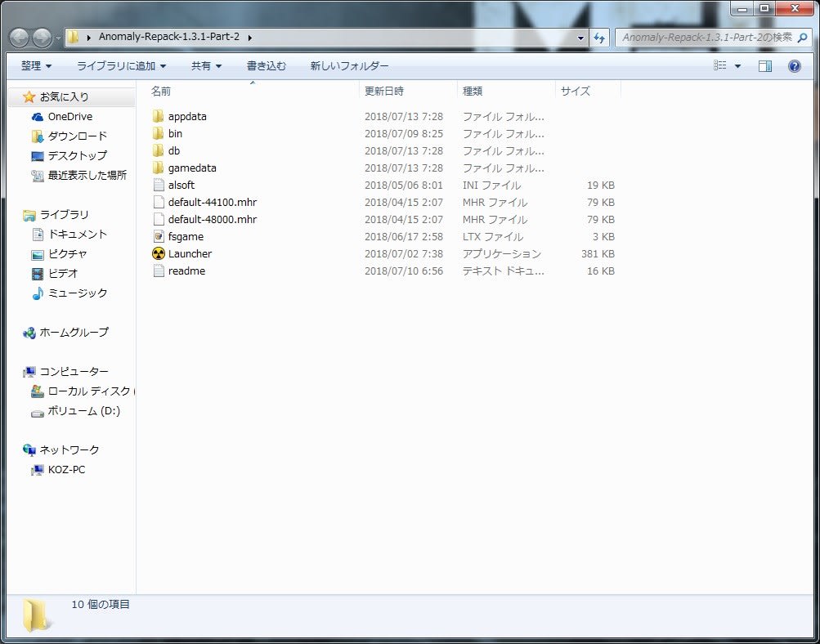Select the alsoft file name
This screenshot has width=820, height=644.
tap(181, 185)
